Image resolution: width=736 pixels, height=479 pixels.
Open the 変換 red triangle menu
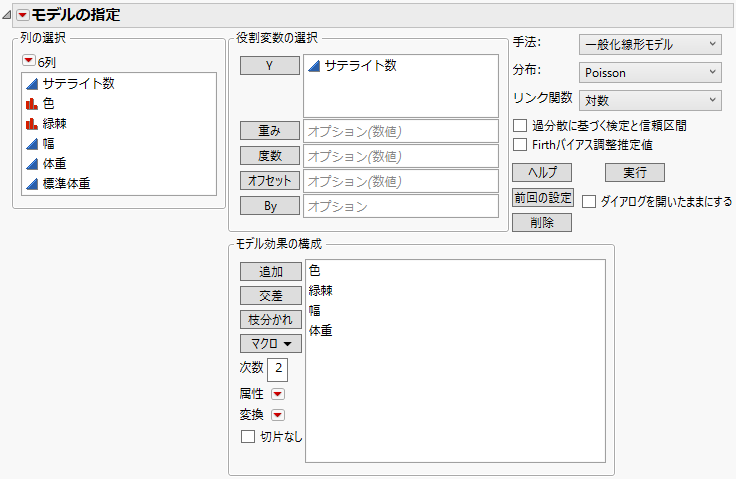(x=278, y=415)
